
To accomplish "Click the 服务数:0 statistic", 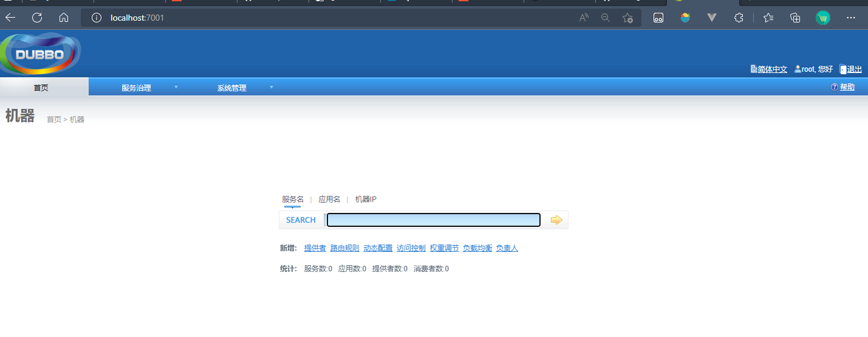I will [x=318, y=269].
